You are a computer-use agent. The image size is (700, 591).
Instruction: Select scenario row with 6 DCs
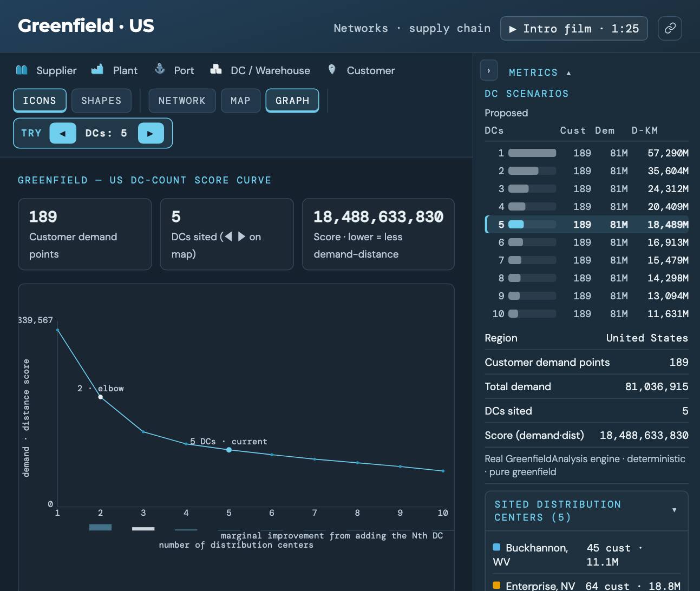click(x=587, y=242)
